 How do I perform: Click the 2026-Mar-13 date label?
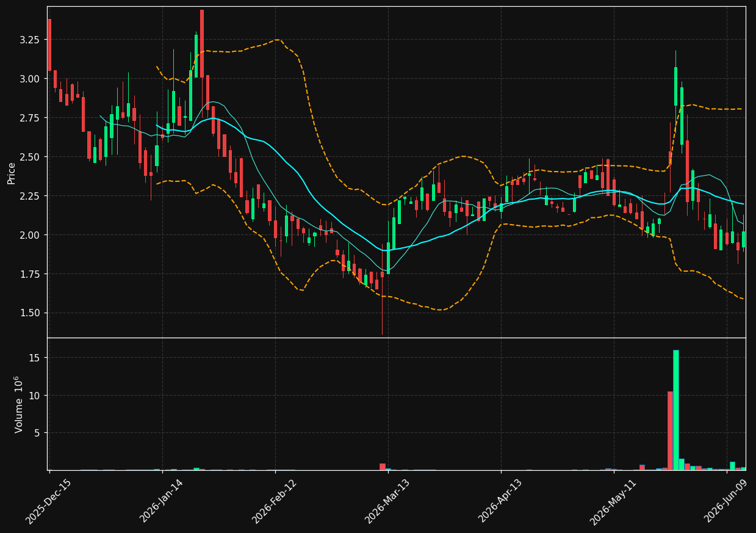coord(387,501)
